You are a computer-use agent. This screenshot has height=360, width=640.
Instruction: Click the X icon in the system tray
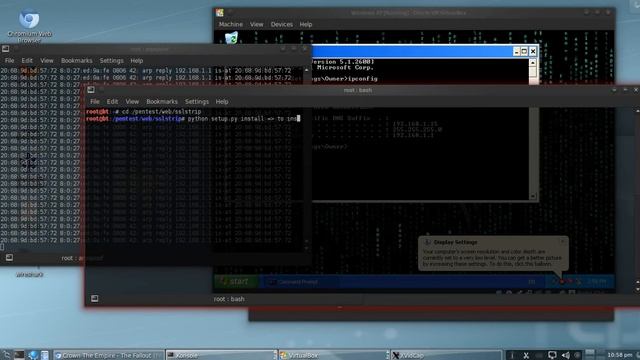[526, 356]
